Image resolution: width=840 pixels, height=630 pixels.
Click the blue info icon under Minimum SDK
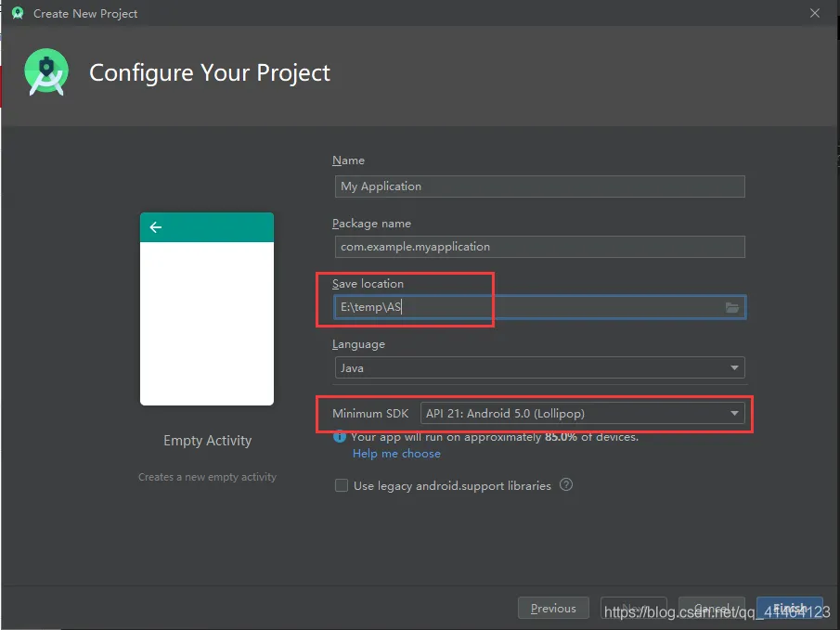click(340, 437)
